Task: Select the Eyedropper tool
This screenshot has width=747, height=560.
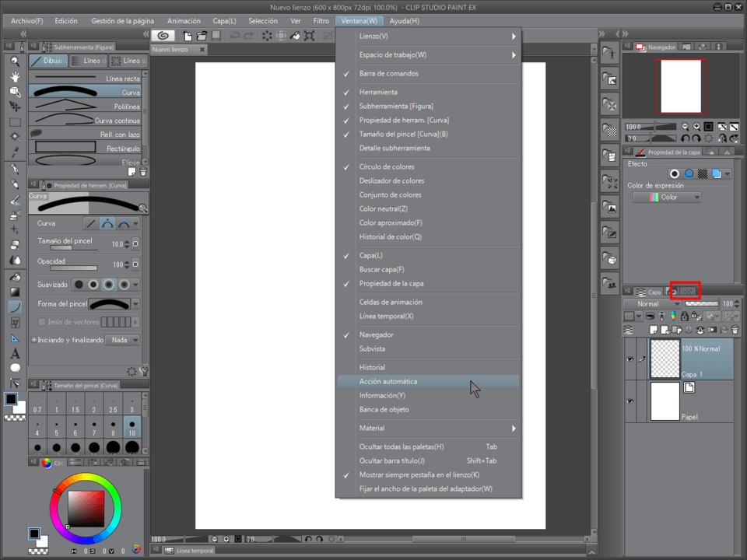Action: pos(16,152)
